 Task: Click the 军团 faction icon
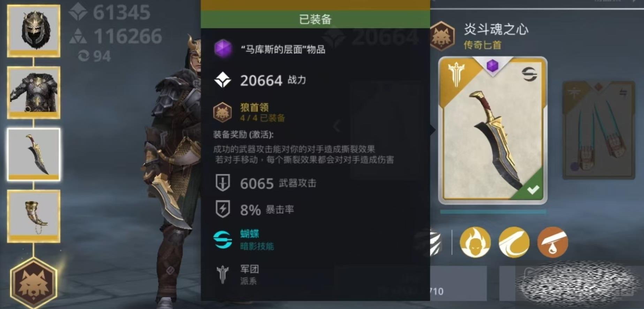tap(223, 274)
